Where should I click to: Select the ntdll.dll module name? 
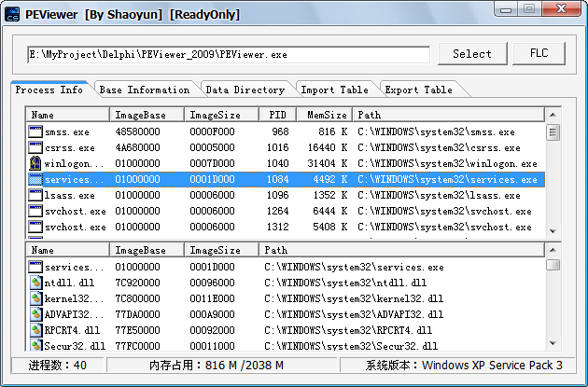(x=69, y=283)
